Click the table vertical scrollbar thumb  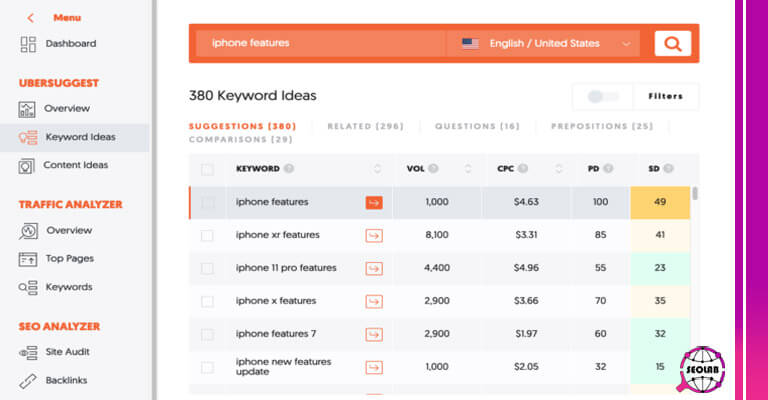pyautogui.click(x=695, y=193)
